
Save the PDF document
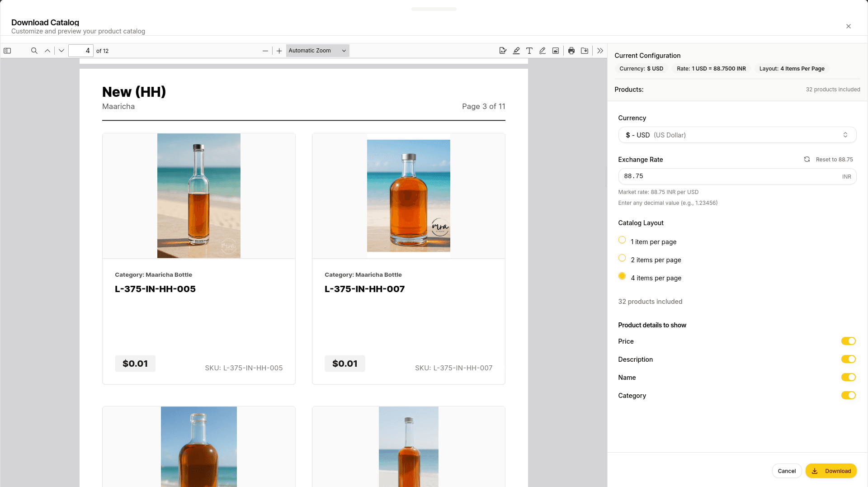[x=585, y=51]
